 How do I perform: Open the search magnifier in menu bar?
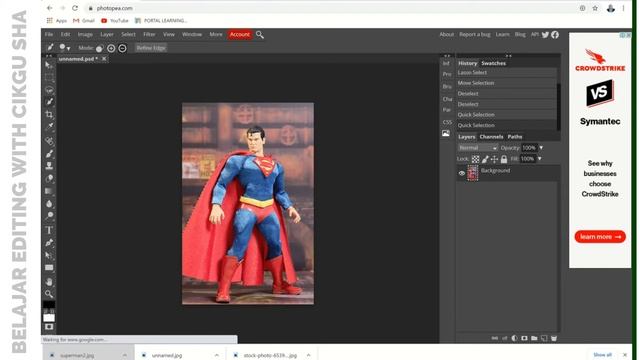(260, 35)
